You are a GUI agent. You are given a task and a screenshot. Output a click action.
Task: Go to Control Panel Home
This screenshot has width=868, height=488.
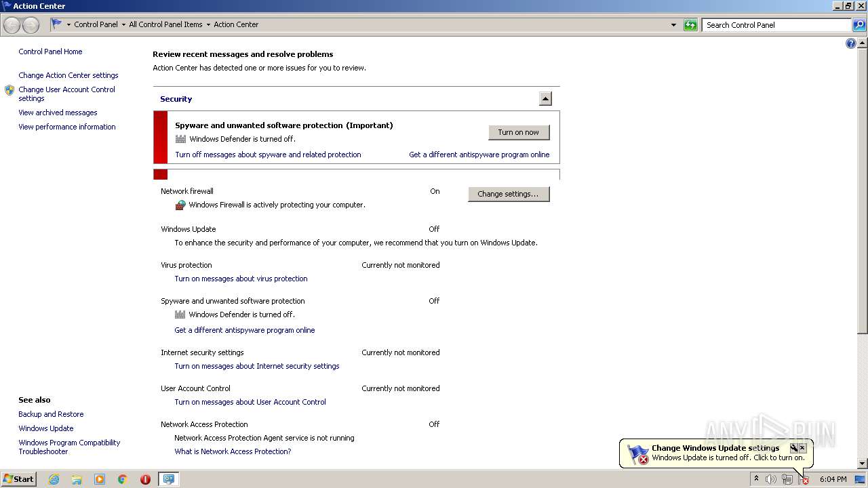[x=50, y=52]
